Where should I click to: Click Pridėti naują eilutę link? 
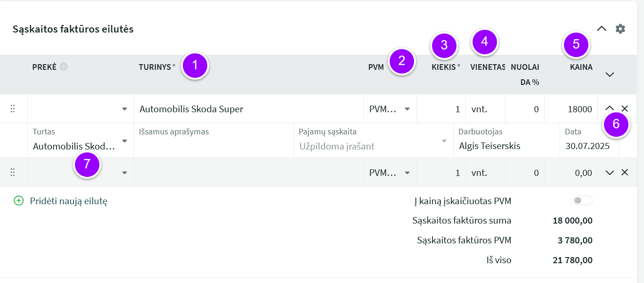click(x=69, y=201)
